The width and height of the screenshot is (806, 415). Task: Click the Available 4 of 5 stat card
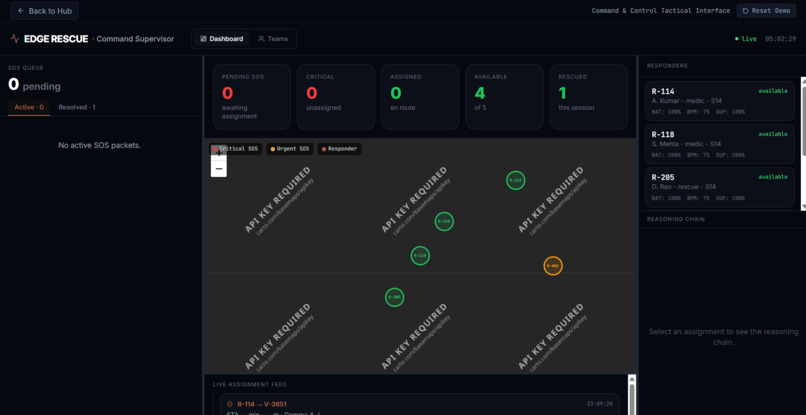point(504,97)
